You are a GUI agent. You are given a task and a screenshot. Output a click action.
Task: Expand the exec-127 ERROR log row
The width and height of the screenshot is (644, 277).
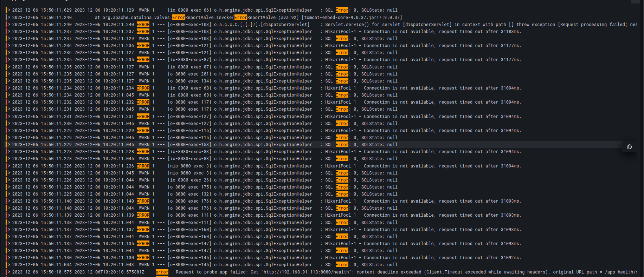(9, 116)
